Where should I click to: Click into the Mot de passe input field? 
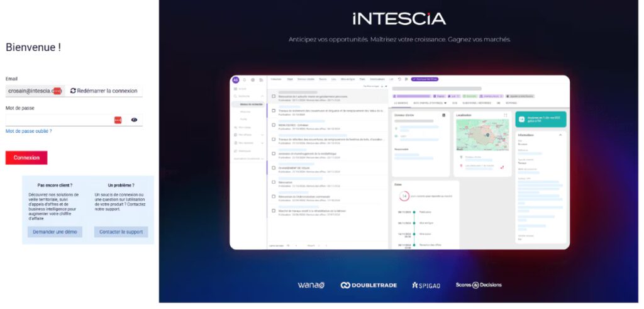coord(57,120)
